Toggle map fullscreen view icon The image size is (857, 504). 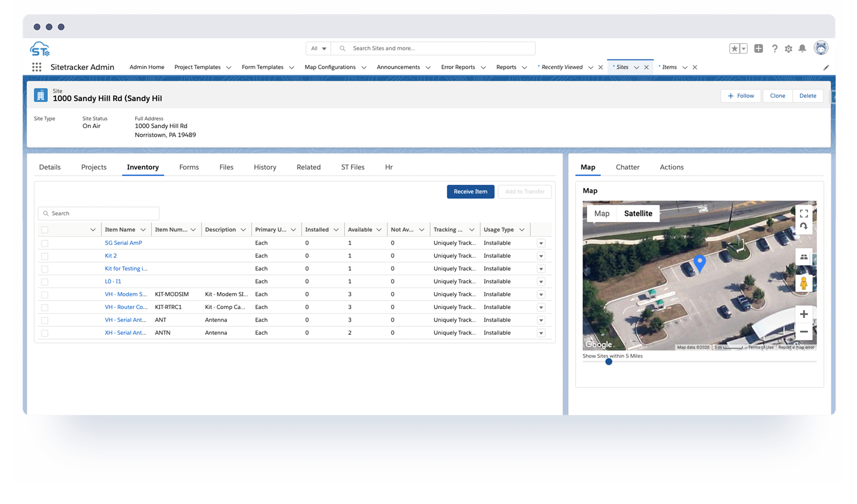[x=804, y=214]
